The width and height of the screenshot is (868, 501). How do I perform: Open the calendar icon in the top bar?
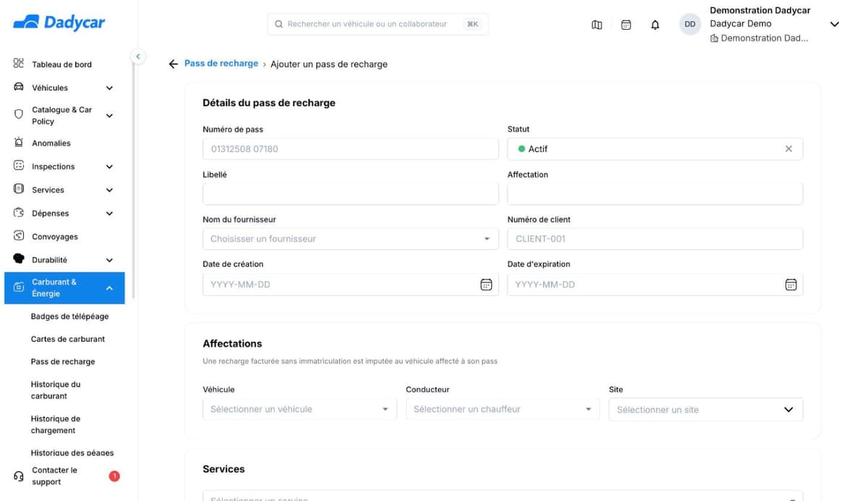point(626,25)
